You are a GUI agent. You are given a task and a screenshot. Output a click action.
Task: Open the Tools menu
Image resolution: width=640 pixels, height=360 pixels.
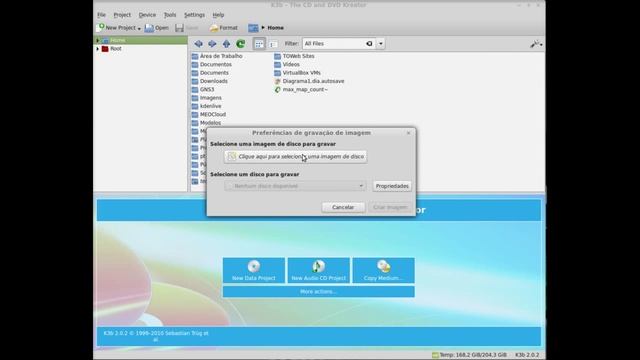[170, 15]
